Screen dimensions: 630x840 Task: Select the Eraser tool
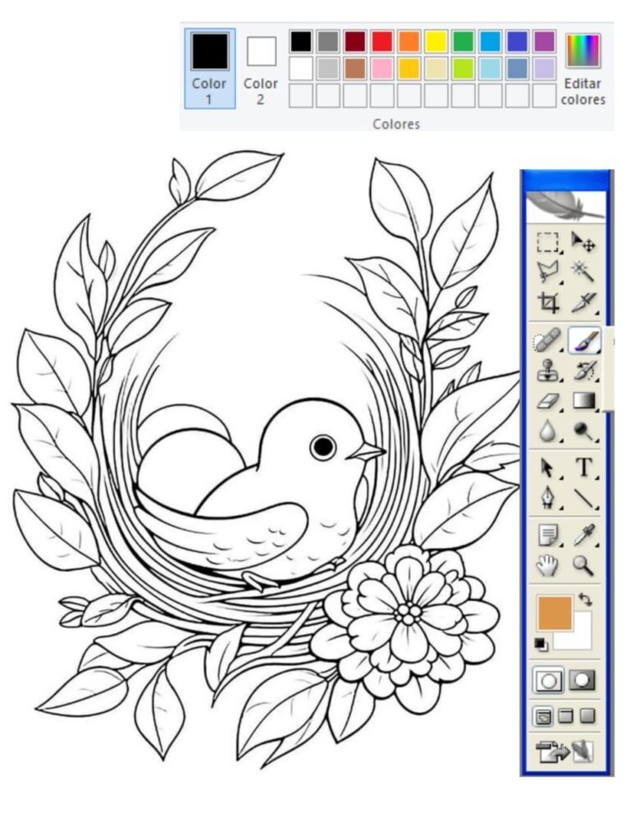pos(548,400)
